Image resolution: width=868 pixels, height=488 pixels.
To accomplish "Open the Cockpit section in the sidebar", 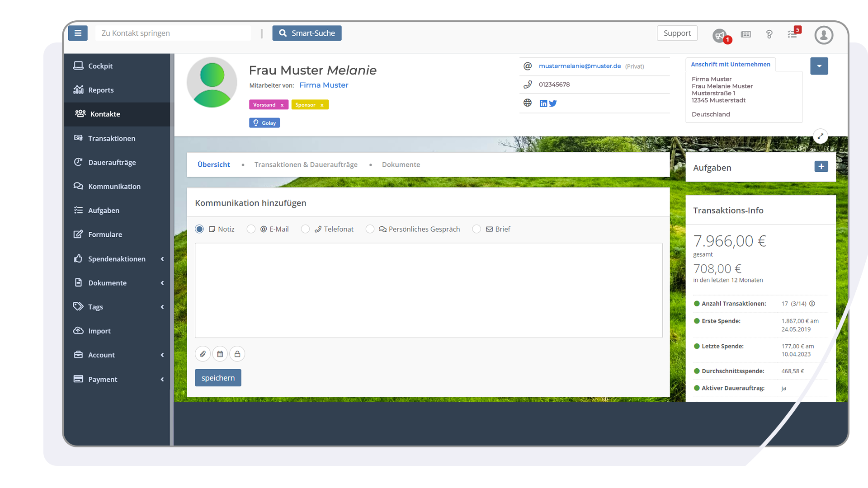I will [100, 66].
